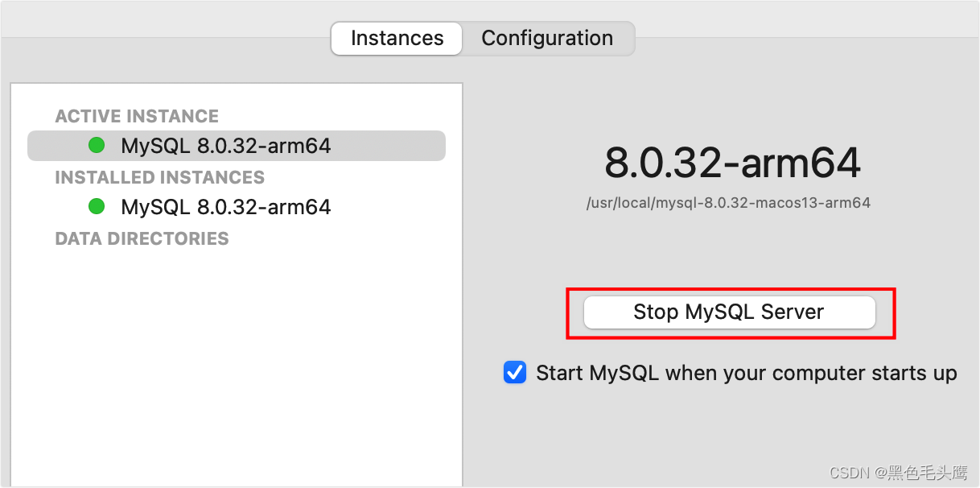Click inside the left instance sidebar panel

click(236, 362)
